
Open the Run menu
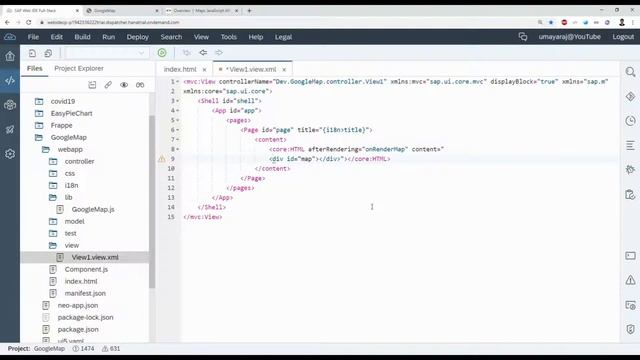pyautogui.click(x=108, y=37)
